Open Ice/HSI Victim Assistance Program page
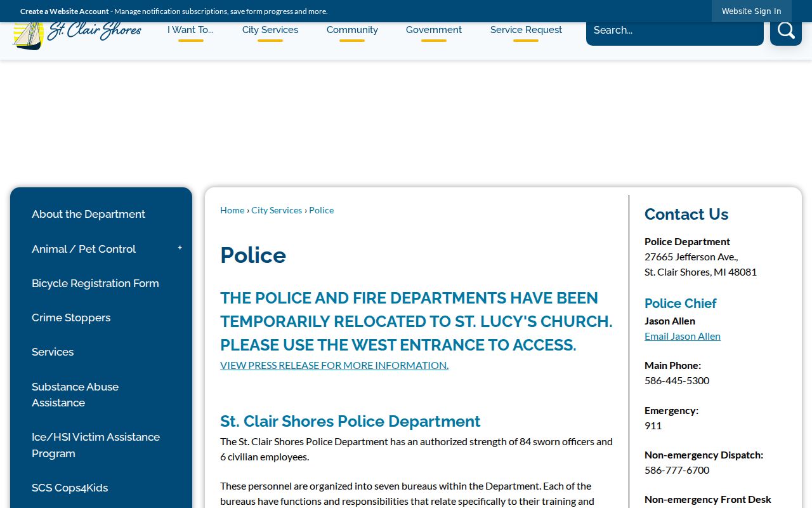Screen dimensions: 812x508 96,445
